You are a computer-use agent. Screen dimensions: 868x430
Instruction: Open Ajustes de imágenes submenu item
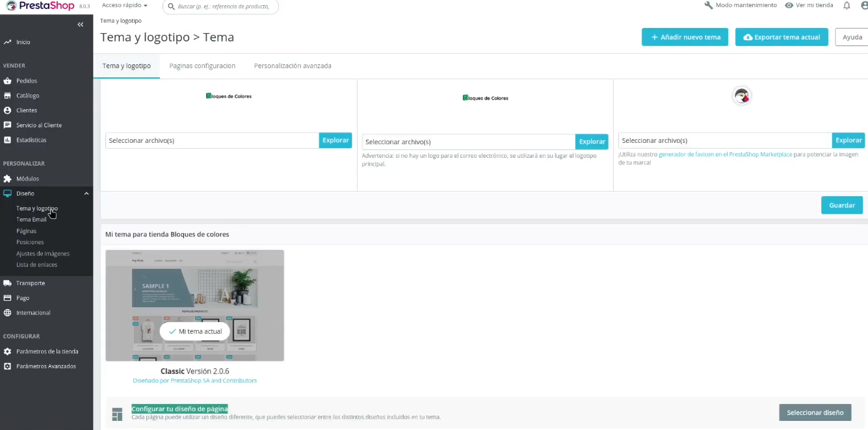(x=43, y=253)
